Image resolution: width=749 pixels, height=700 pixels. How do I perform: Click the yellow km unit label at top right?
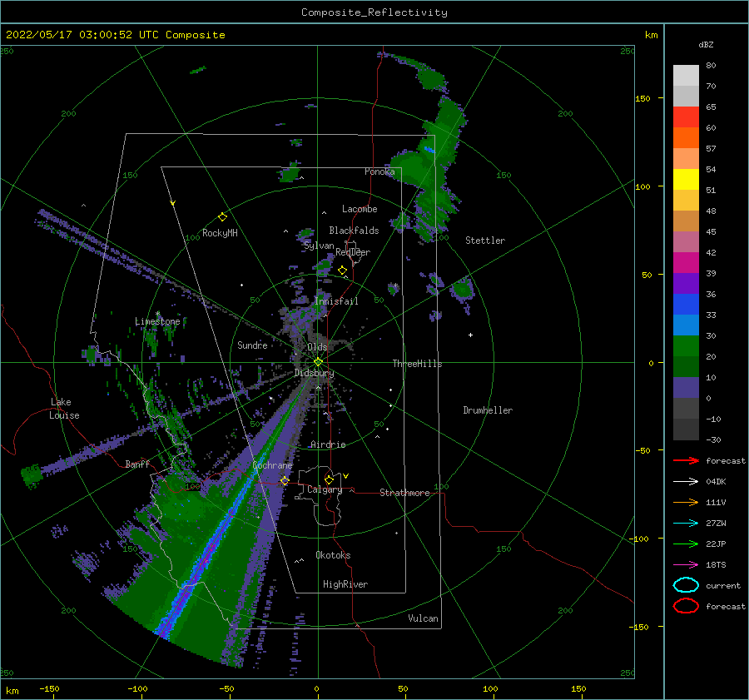(651, 35)
